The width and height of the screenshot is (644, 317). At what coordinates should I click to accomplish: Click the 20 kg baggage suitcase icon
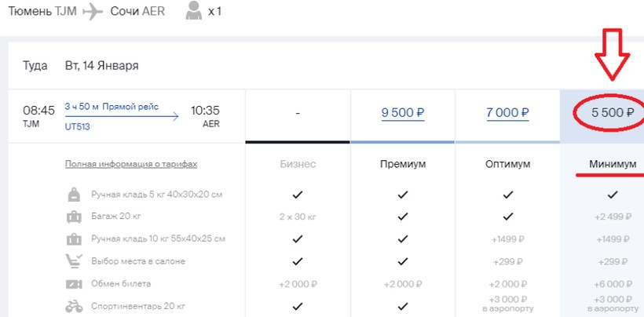coord(74,217)
